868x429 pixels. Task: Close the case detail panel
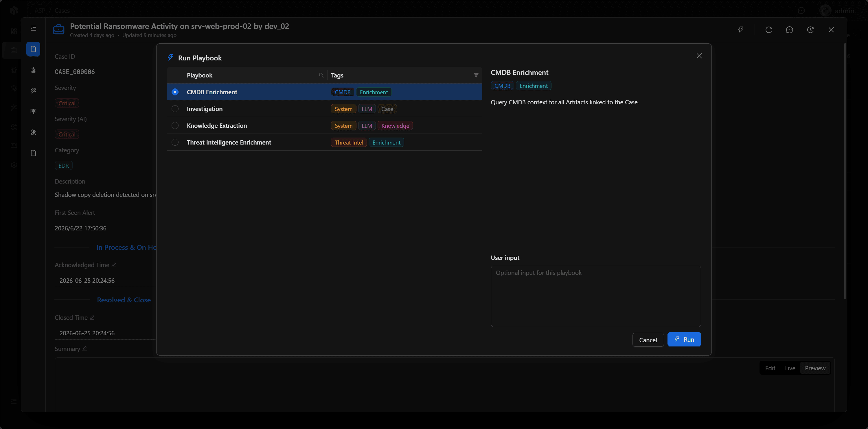(831, 30)
